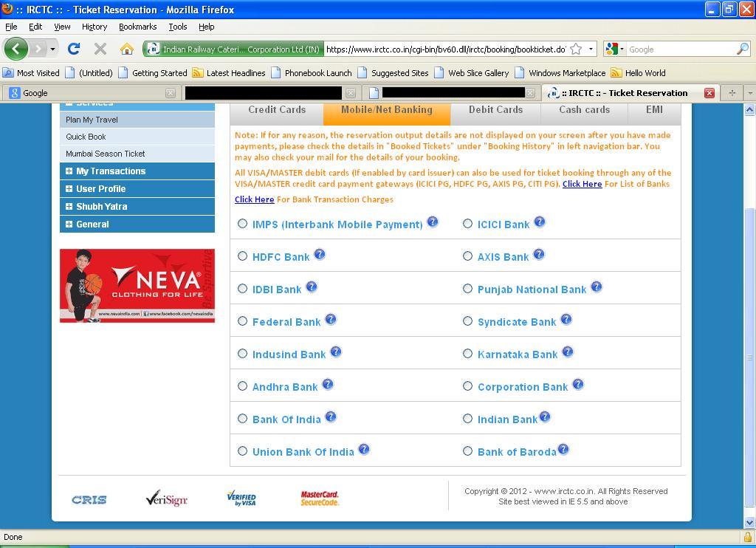Screen dimensions: 756x548
Task: Click the Back navigation arrow
Action: 16,49
